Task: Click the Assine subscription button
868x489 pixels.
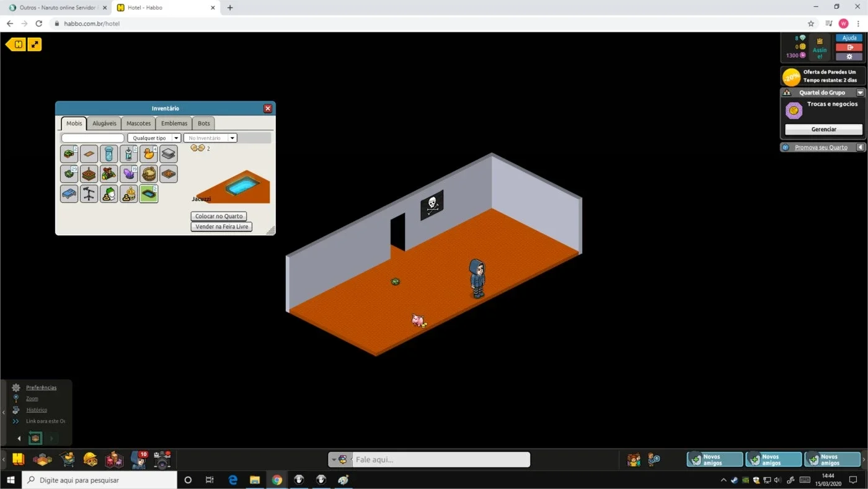Action: coord(820,47)
